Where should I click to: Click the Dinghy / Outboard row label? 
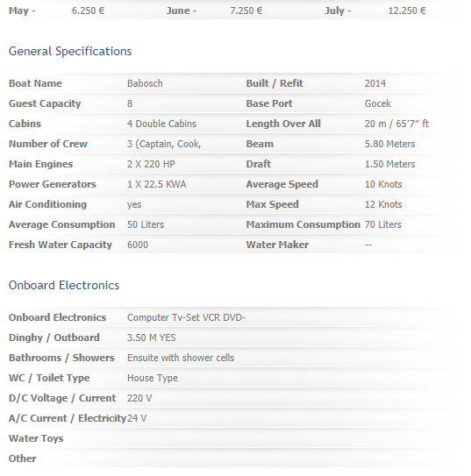pos(54,337)
